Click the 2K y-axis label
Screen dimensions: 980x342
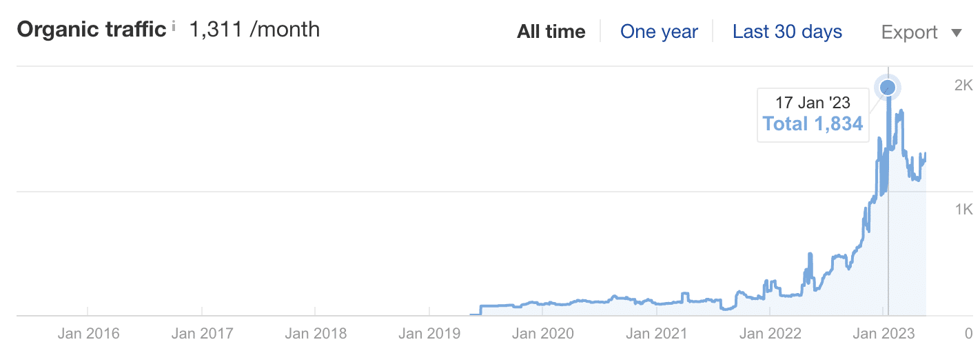click(962, 85)
